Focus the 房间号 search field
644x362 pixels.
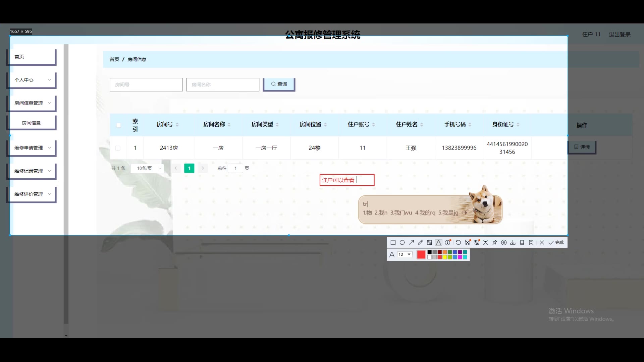[x=146, y=84]
